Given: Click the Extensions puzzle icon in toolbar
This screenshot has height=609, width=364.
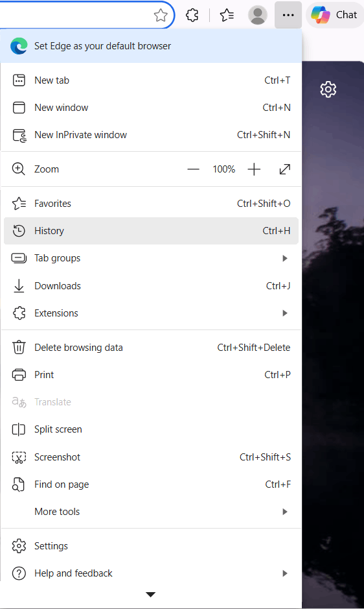Looking at the screenshot, I should click(x=192, y=15).
